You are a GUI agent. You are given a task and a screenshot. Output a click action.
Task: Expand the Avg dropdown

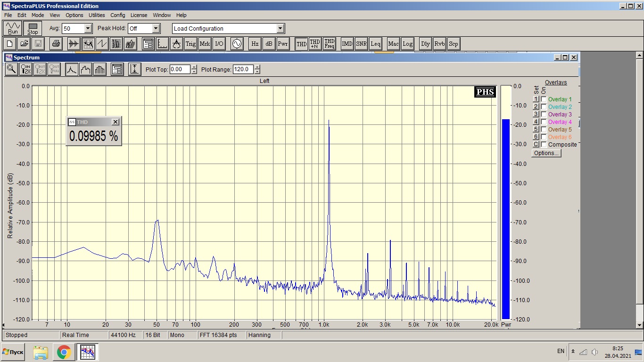pyautogui.click(x=88, y=28)
